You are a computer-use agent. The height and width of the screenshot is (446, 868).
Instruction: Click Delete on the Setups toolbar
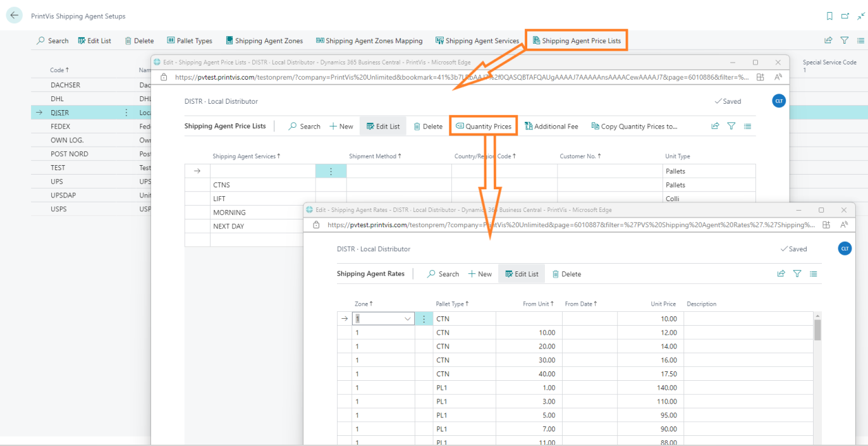point(139,40)
